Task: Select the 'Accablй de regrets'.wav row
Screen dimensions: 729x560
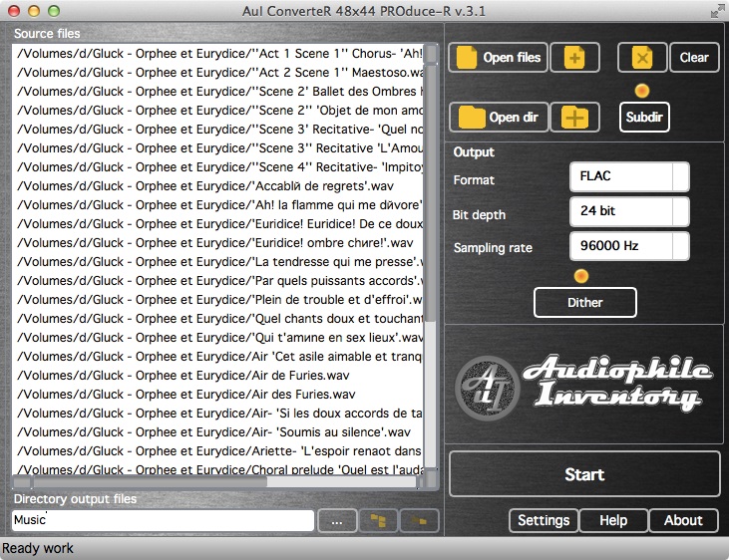Action: (x=217, y=186)
